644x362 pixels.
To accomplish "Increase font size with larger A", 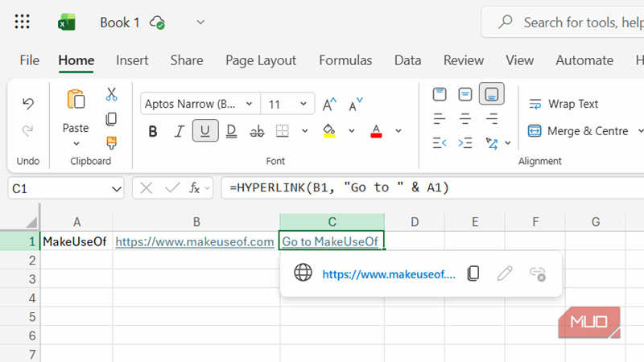I will [329, 105].
